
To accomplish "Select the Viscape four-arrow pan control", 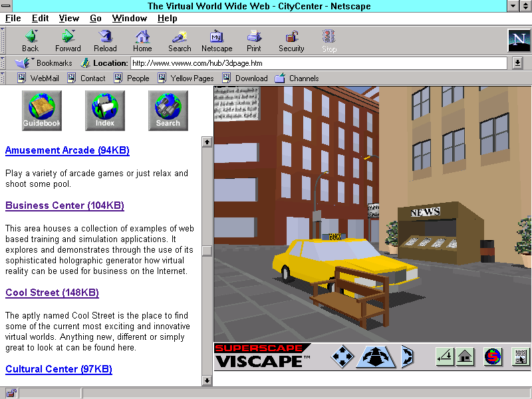I will (342, 356).
